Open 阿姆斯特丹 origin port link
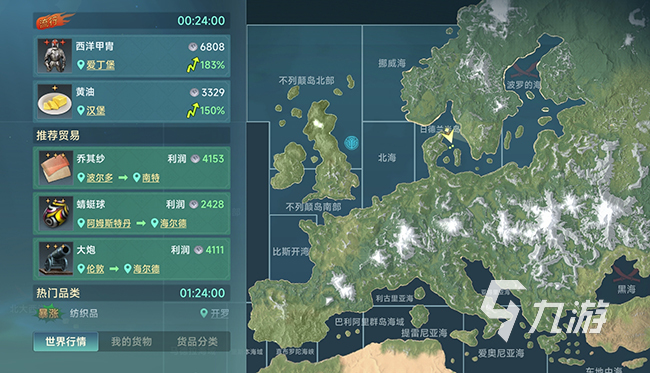The width and height of the screenshot is (650, 373). (x=109, y=223)
